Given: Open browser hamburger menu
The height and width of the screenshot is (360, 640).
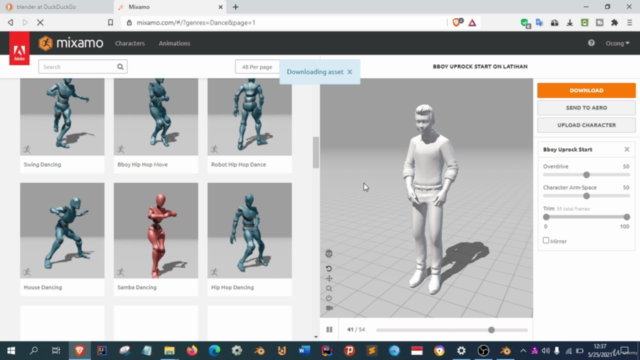Looking at the screenshot, I should [629, 22].
